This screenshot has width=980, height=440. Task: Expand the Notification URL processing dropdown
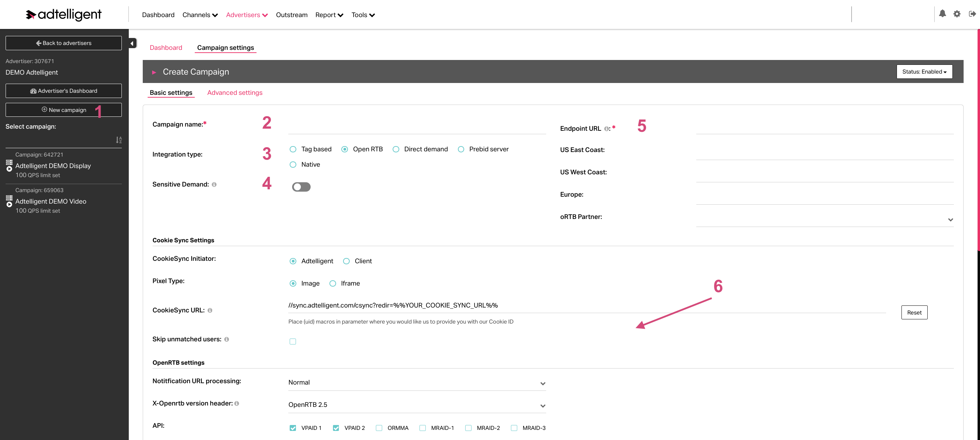[417, 382]
